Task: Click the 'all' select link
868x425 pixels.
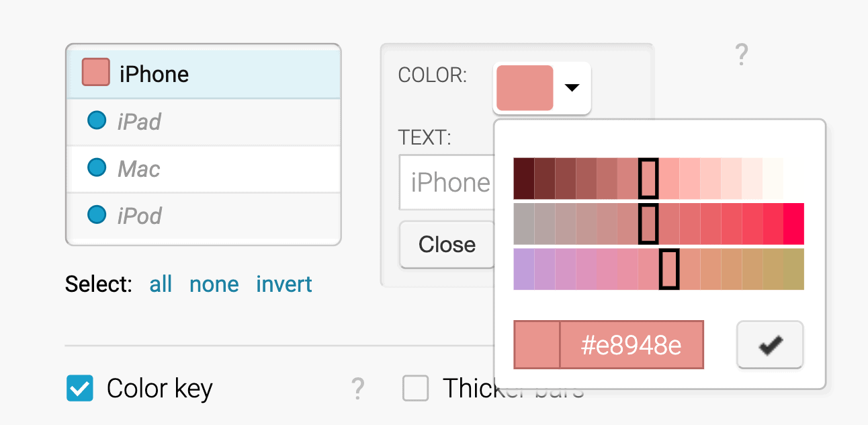Action: click(161, 284)
